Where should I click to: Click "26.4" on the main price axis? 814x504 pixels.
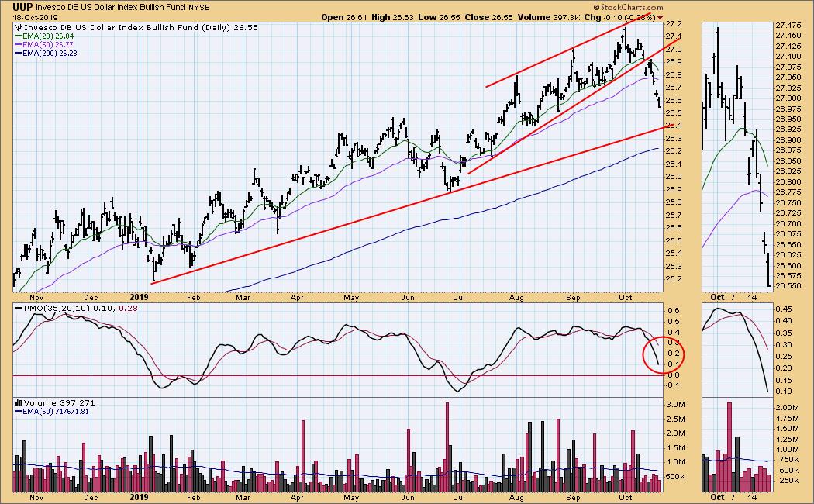tap(673, 126)
